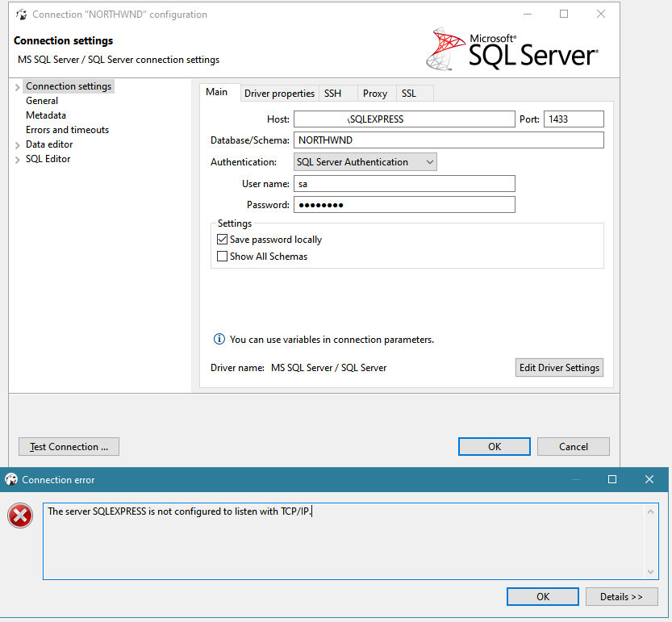Click 'You can use variables in connection parameters.' text
This screenshot has width=672, height=622.
pos(332,340)
